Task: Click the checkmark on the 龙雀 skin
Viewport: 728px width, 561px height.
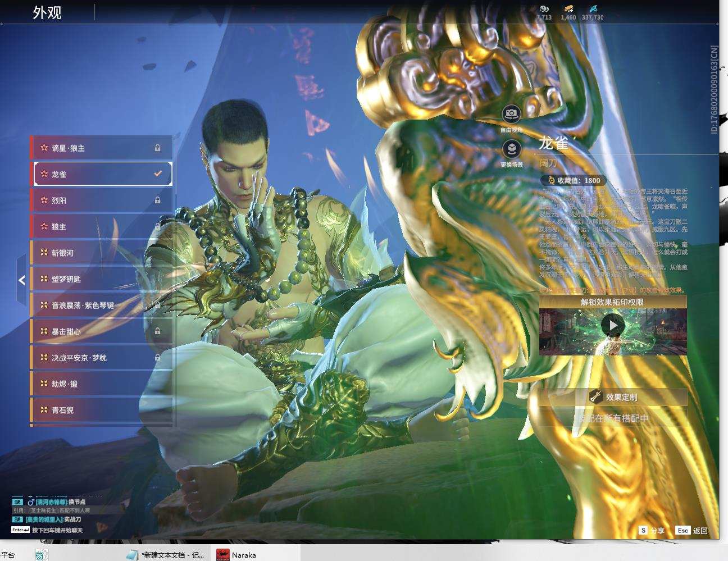Action: [158, 174]
